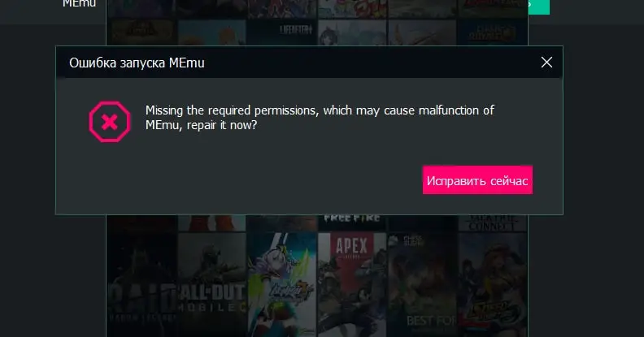Click the green button in the top-right corner

538,6
